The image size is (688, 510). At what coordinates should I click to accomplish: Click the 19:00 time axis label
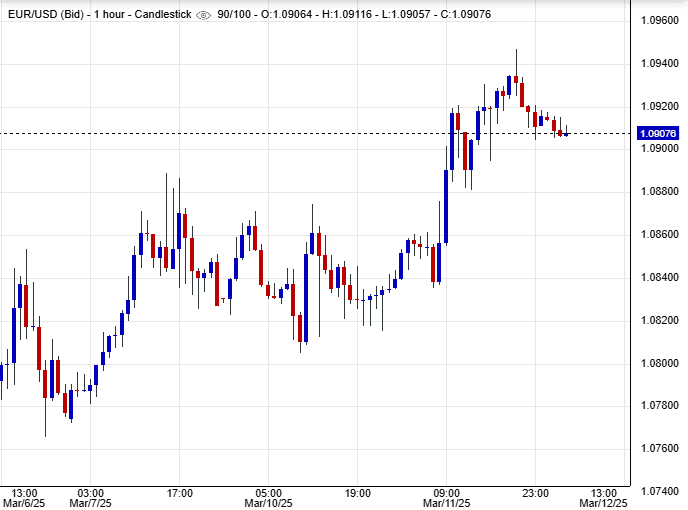(357, 493)
